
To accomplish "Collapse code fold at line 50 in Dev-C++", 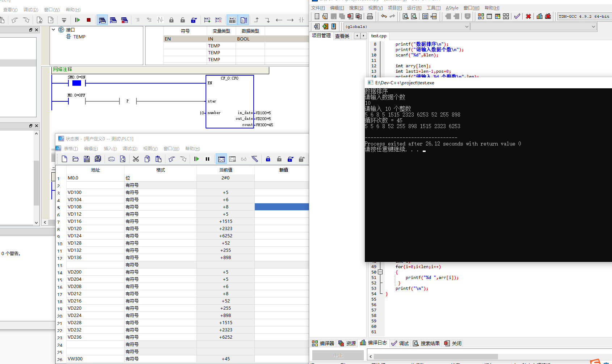I will 380,272.
